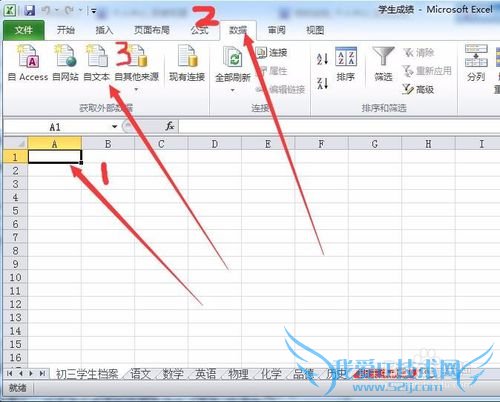This screenshot has height=402, width=500.
Task: Open the Name Box dropdown arrow
Action: click(114, 127)
